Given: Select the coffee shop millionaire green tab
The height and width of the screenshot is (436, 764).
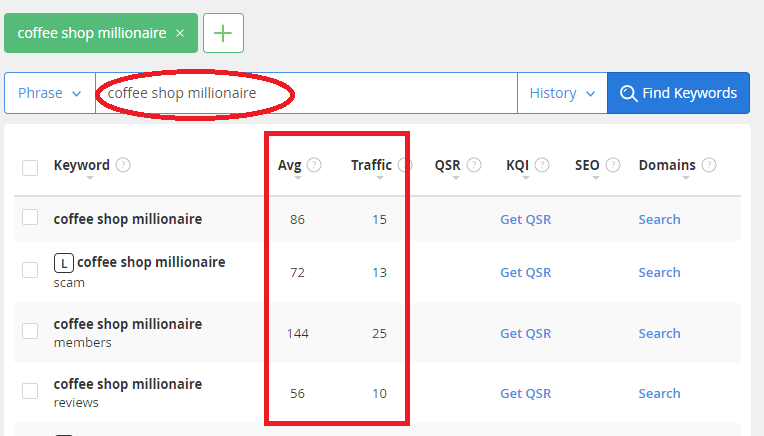Looking at the screenshot, I should coord(92,33).
